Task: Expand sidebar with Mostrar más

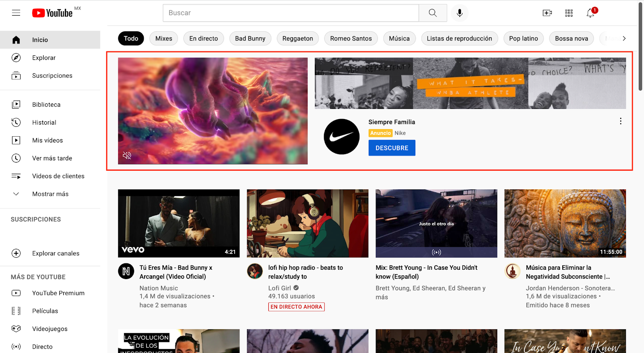Action: 50,194
